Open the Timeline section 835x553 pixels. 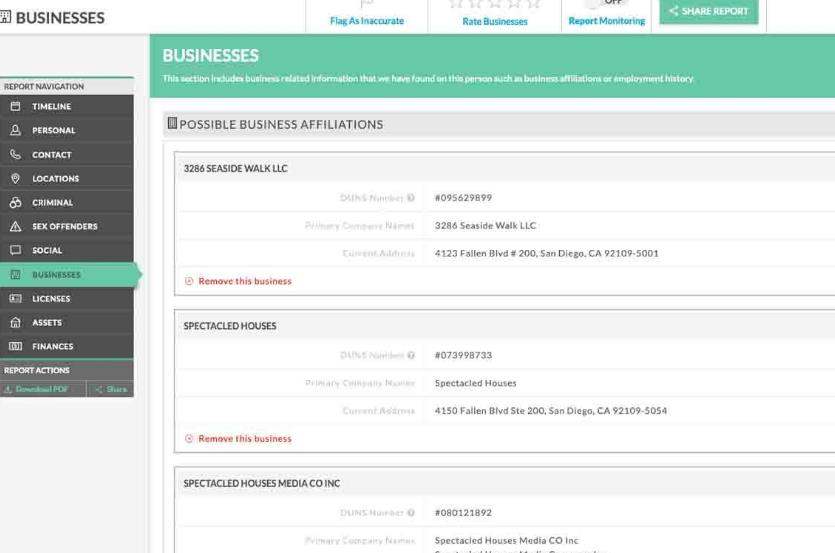[x=67, y=107]
